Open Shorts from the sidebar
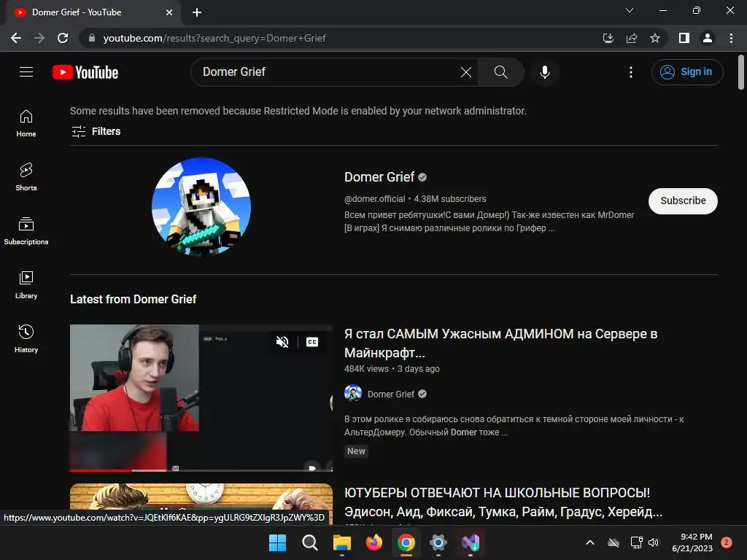The width and height of the screenshot is (747, 560). point(26,177)
